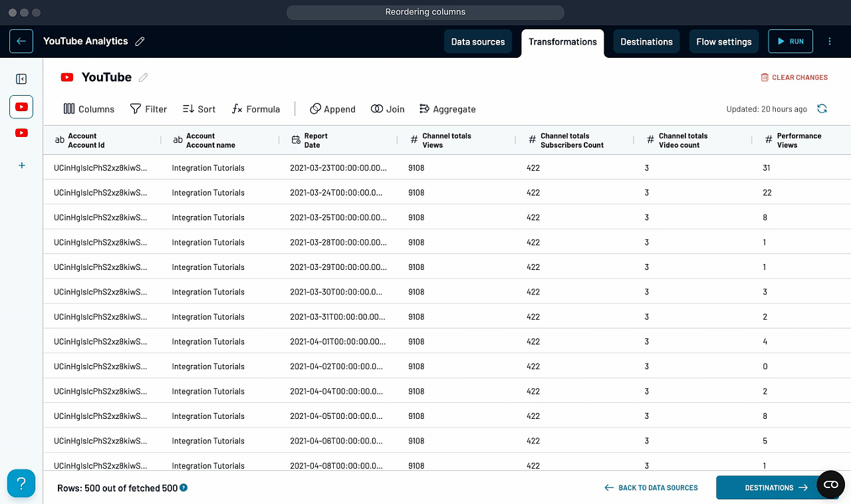The image size is (851, 504).
Task: Switch to the Flow settings tab
Action: tap(723, 41)
